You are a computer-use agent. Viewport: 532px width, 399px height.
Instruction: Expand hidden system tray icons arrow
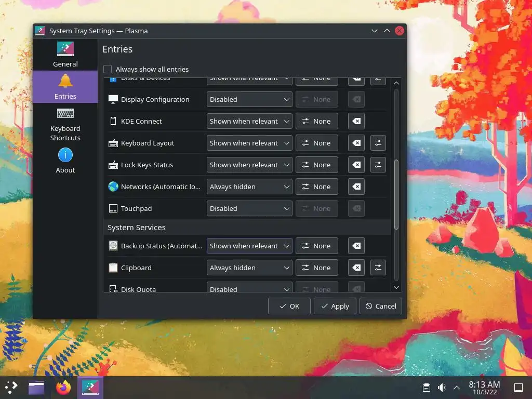pos(457,388)
